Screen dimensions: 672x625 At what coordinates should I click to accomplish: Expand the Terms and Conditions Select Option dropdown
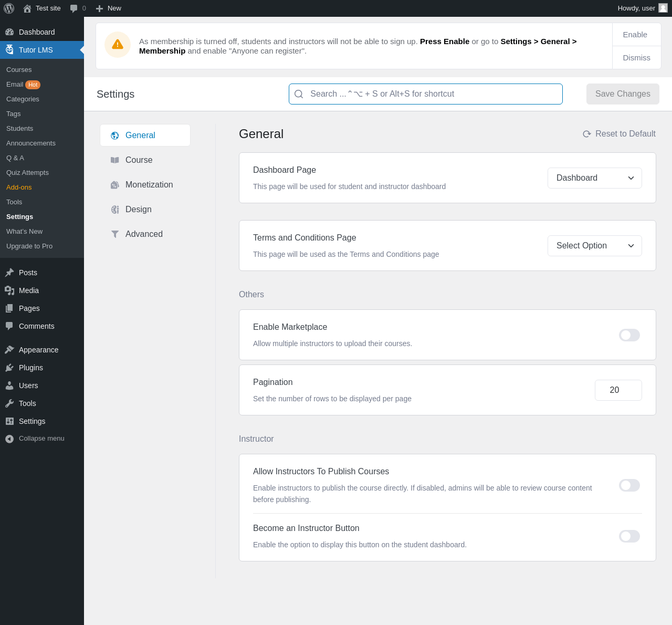(x=594, y=246)
